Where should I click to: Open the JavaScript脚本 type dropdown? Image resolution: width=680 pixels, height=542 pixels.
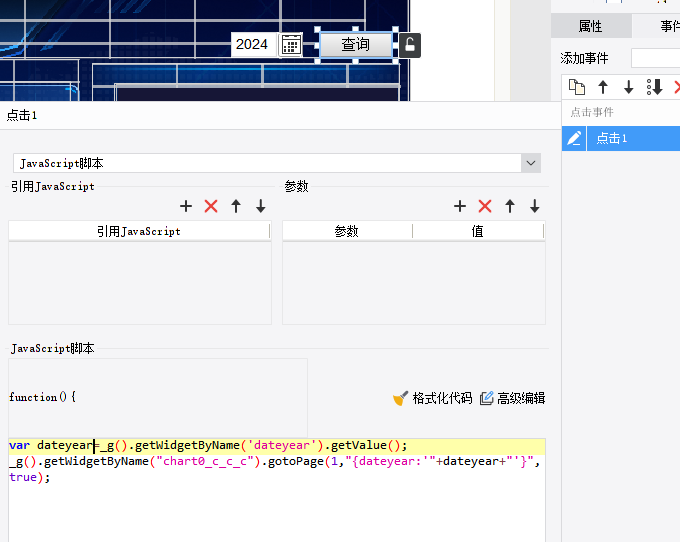(530, 163)
